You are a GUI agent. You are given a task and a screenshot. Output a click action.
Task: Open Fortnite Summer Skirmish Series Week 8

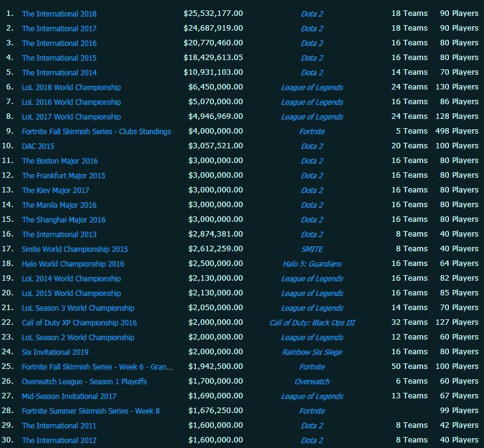tap(91, 411)
